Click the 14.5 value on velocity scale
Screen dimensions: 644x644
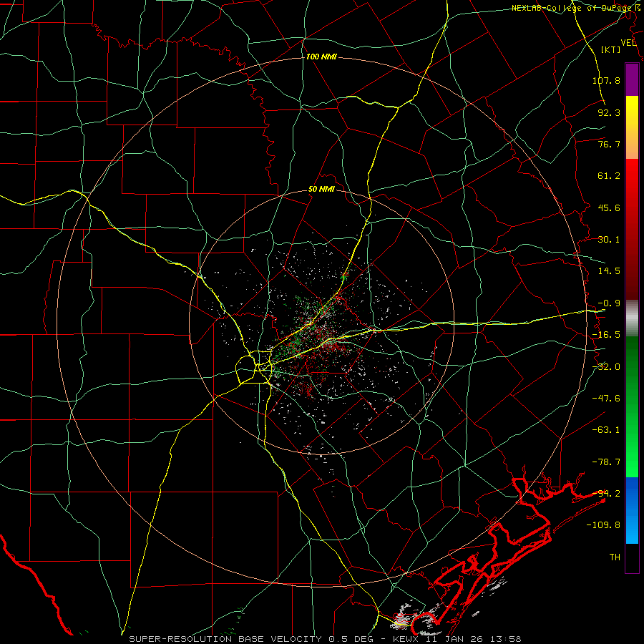(x=609, y=271)
